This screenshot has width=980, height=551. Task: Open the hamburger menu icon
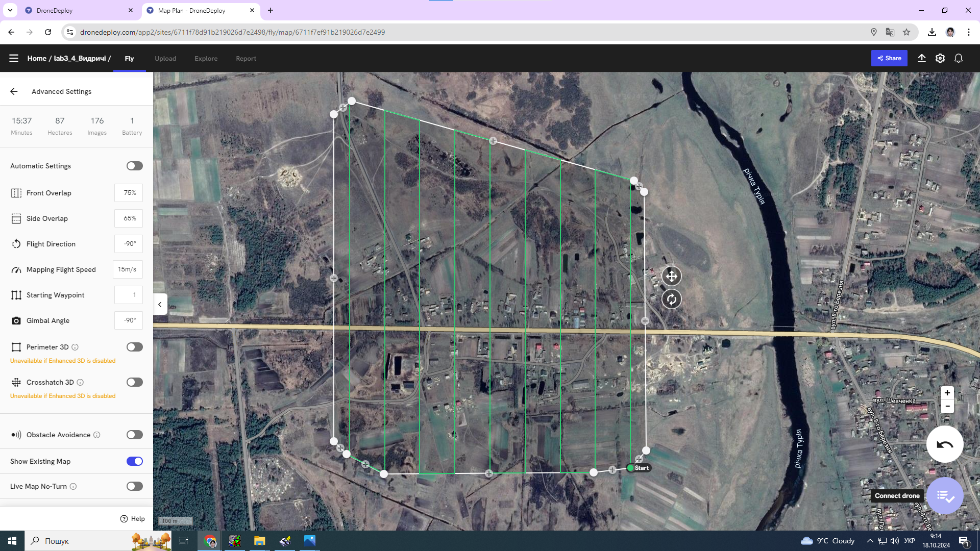pyautogui.click(x=14, y=58)
